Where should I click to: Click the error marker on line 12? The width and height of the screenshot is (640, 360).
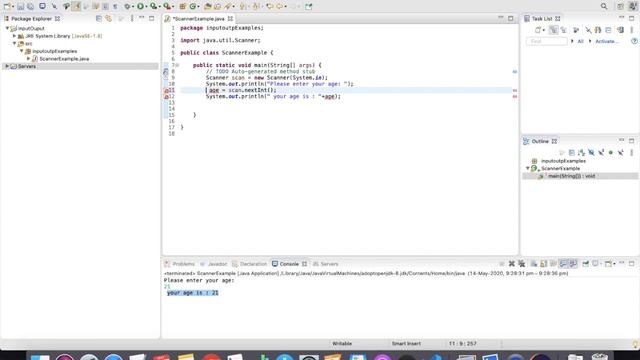[x=166, y=97]
